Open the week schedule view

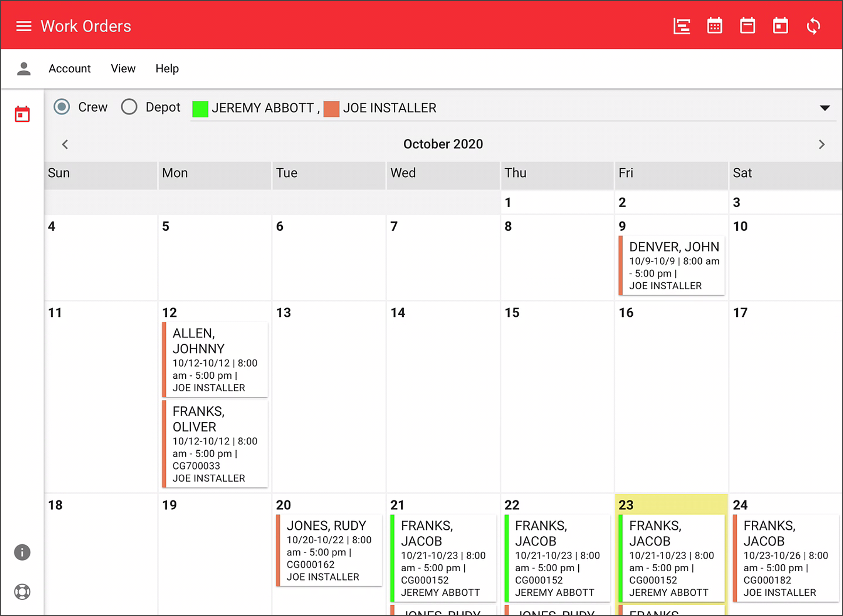pyautogui.click(x=747, y=25)
